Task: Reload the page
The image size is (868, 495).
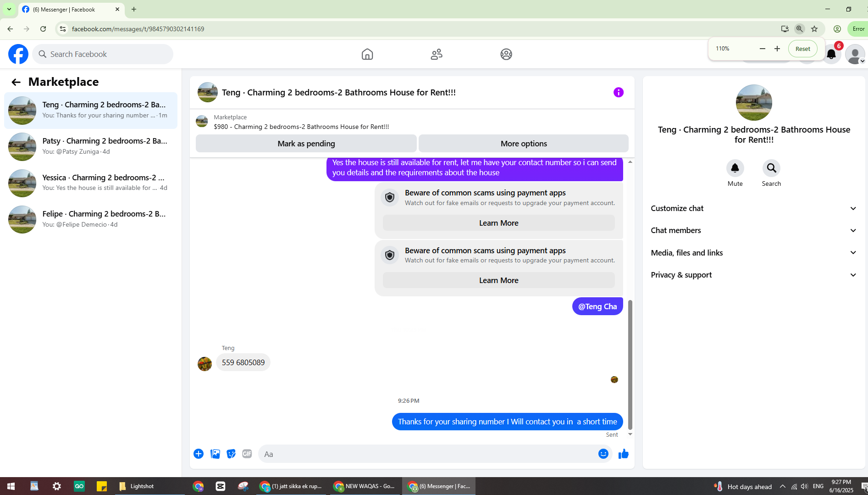Action: [43, 29]
